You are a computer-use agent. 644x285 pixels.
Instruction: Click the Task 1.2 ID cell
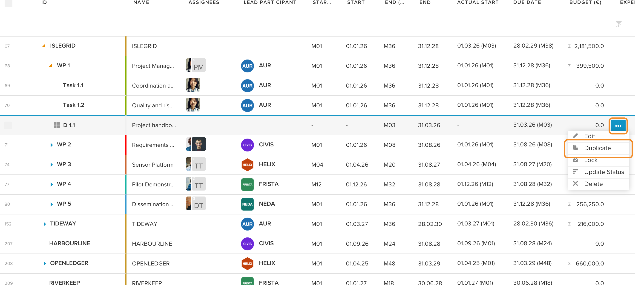tap(74, 105)
